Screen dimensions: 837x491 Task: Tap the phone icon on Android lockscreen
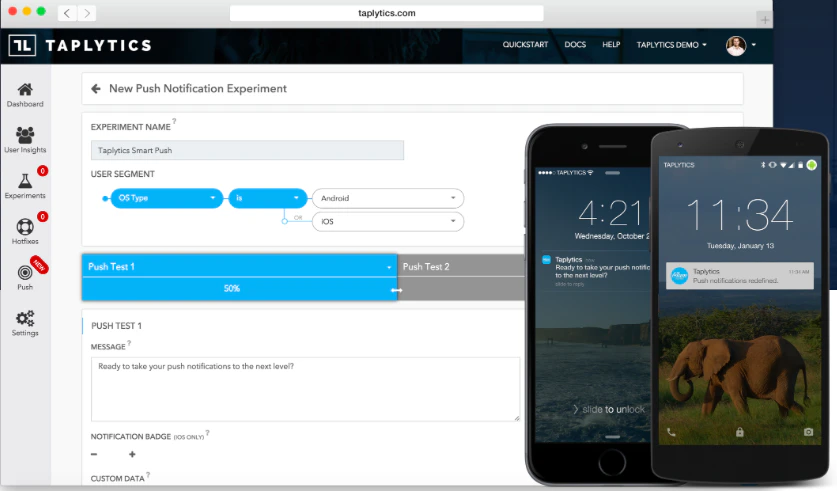pyautogui.click(x=671, y=432)
